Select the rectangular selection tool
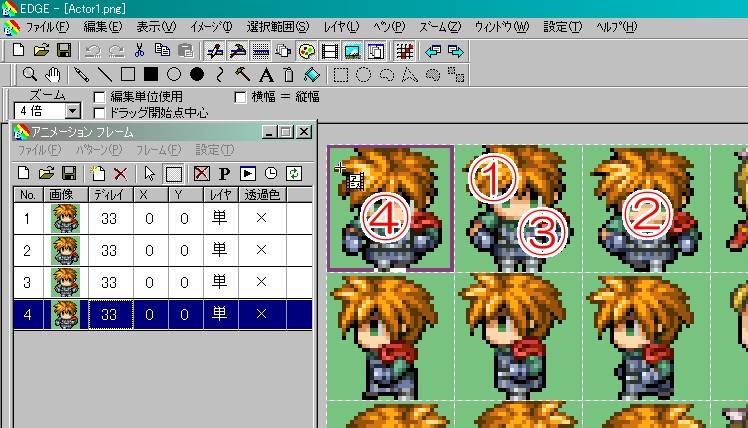Image resolution: width=748 pixels, height=428 pixels. [341, 74]
